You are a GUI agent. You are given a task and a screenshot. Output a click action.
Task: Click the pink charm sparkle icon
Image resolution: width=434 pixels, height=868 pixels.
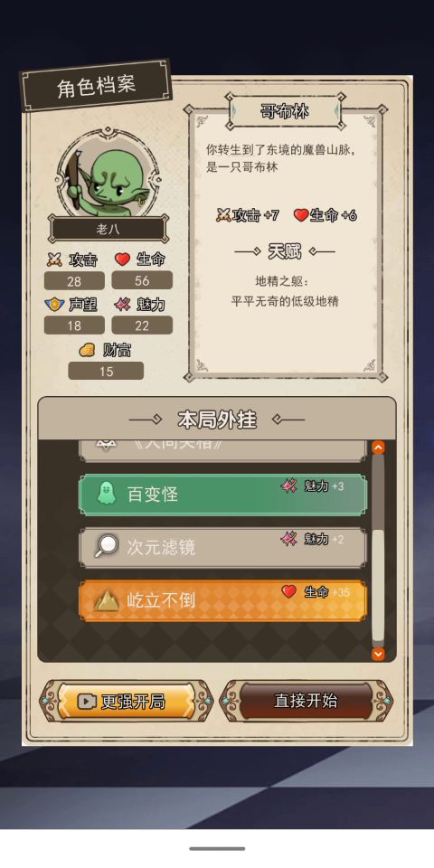(122, 305)
